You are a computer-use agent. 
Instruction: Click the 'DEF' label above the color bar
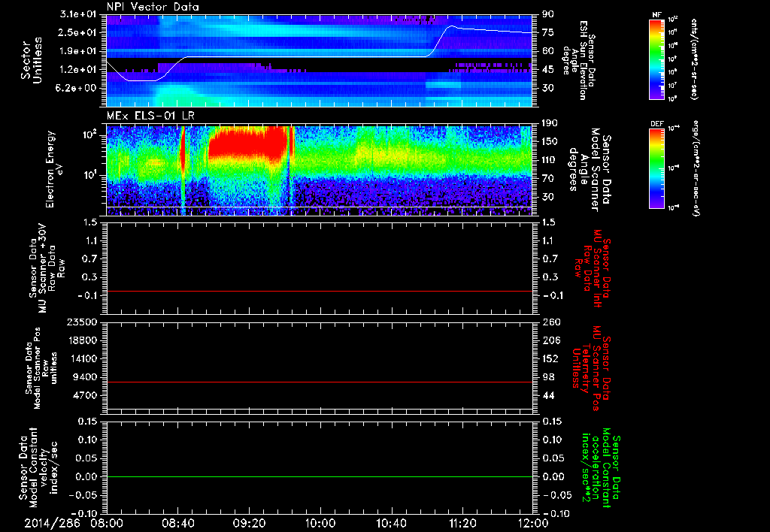point(656,124)
